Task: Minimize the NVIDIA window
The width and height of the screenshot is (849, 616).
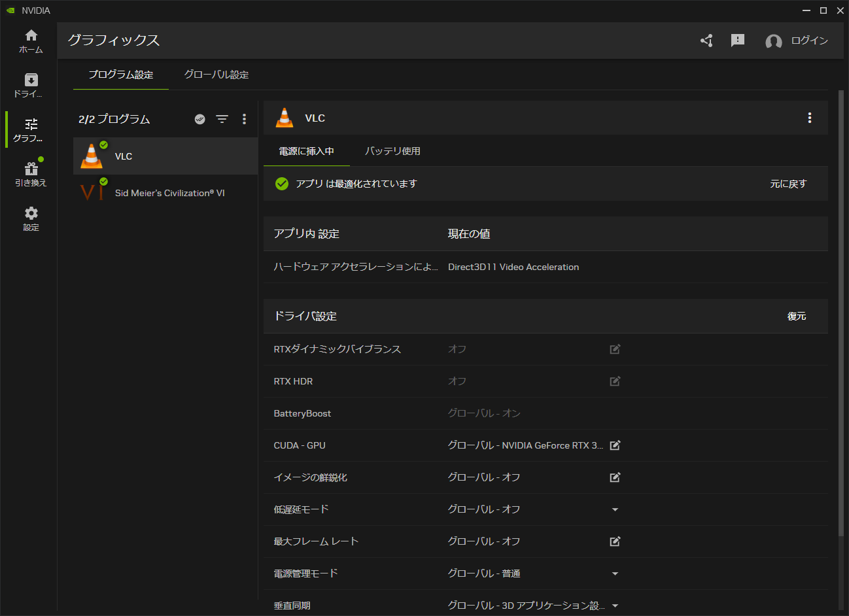Action: tap(806, 10)
